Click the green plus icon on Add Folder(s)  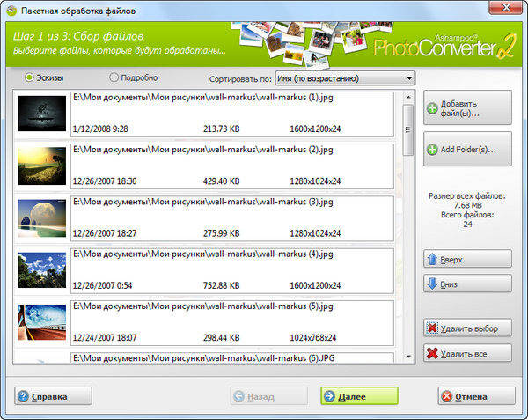coord(433,151)
